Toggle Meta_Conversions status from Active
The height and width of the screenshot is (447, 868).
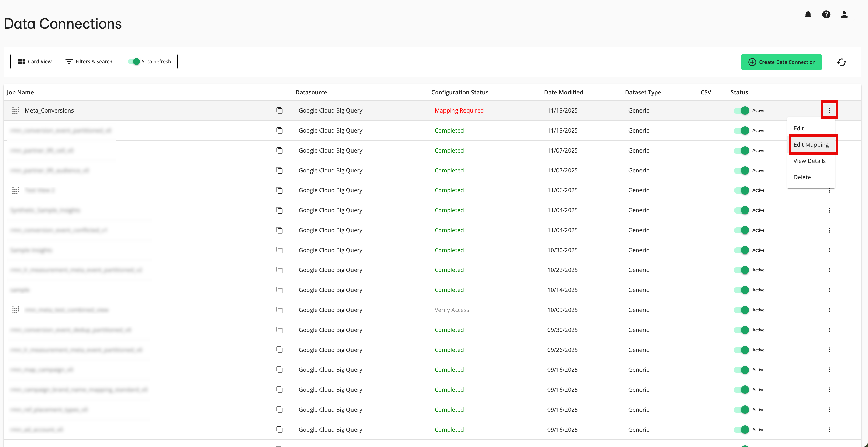point(742,110)
